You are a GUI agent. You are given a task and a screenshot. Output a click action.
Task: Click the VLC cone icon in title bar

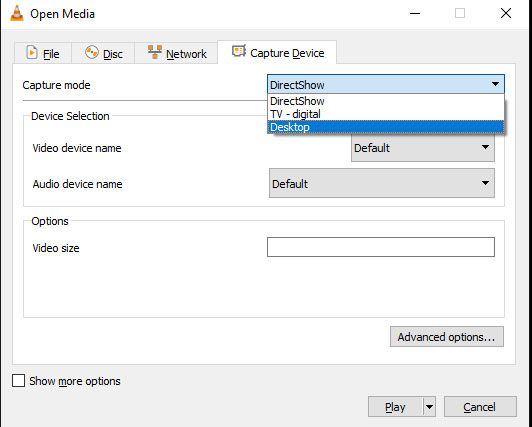17,14
